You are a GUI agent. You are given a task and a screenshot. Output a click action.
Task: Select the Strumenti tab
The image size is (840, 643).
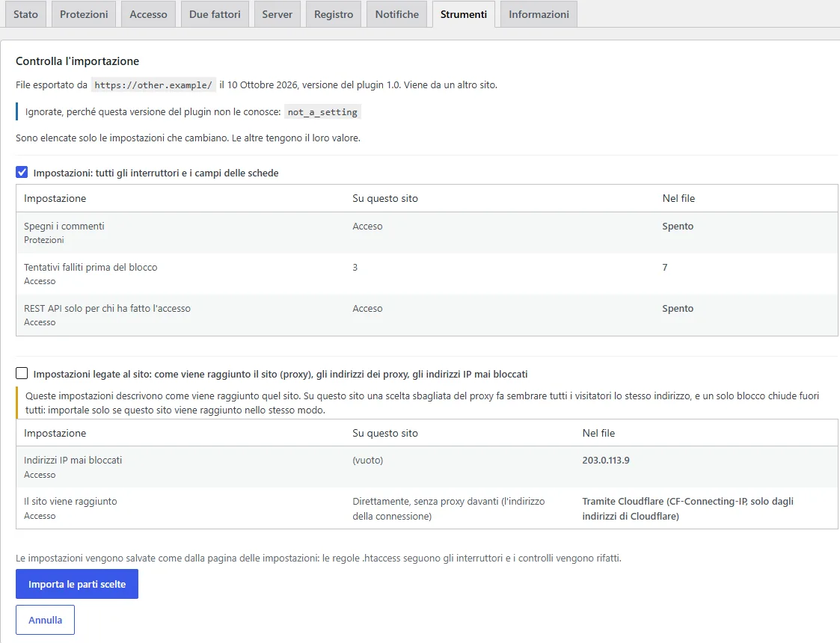point(464,14)
